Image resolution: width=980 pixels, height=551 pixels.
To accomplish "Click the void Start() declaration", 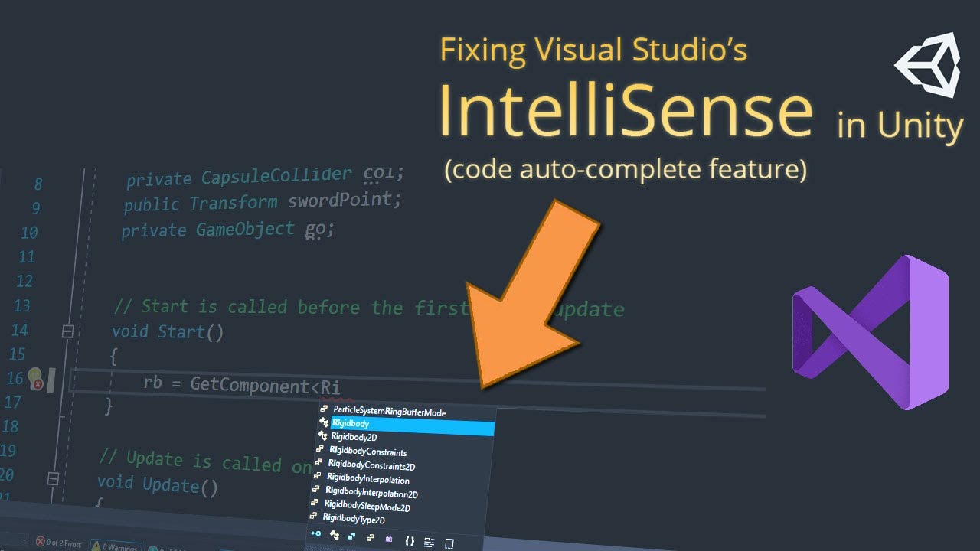I will [168, 332].
